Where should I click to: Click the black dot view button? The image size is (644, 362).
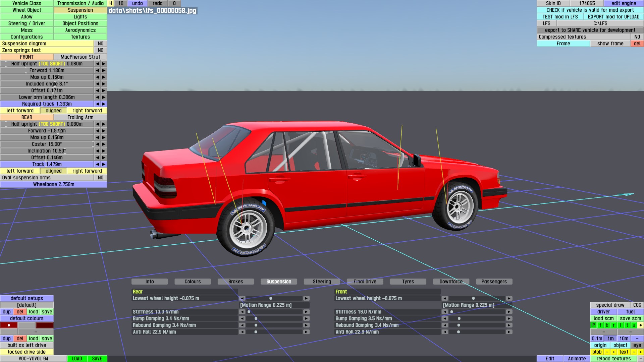tap(640, 325)
